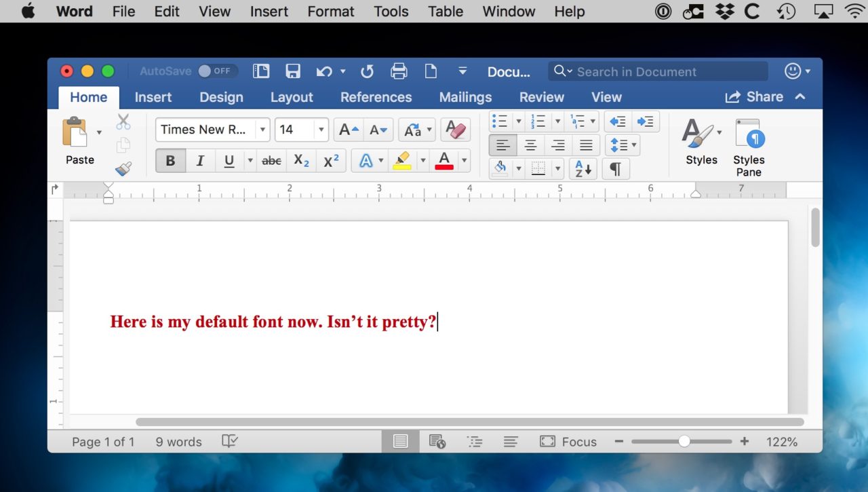Switch to the References tab

pyautogui.click(x=376, y=97)
